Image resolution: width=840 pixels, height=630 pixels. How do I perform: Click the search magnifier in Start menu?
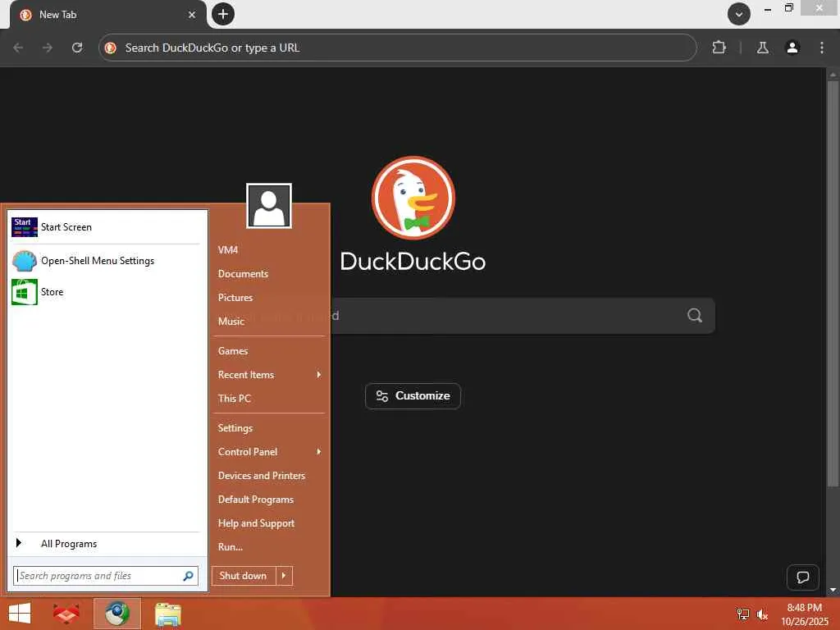click(x=188, y=576)
